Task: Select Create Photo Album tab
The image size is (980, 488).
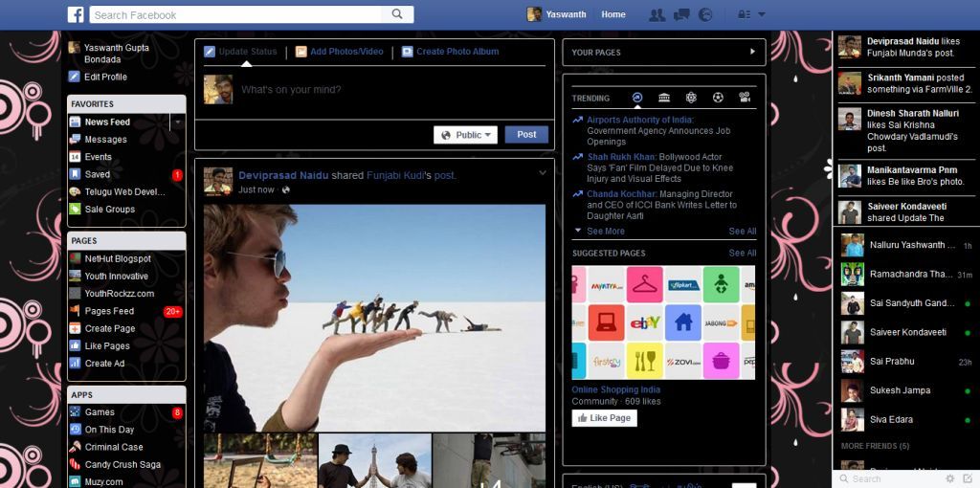Action: pyautogui.click(x=450, y=52)
